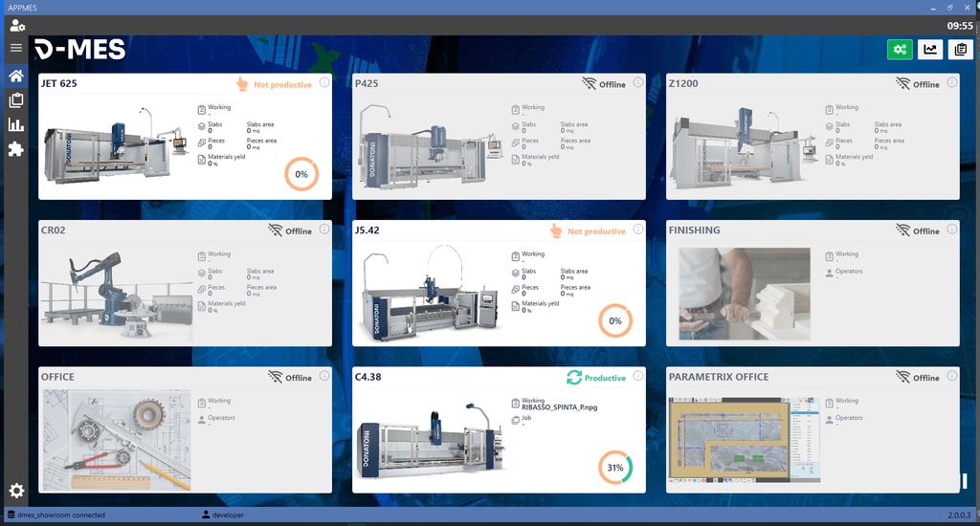Screen dimensions: 980x526
Task: Open the bar chart statistics in the sidebar
Action: point(16,124)
